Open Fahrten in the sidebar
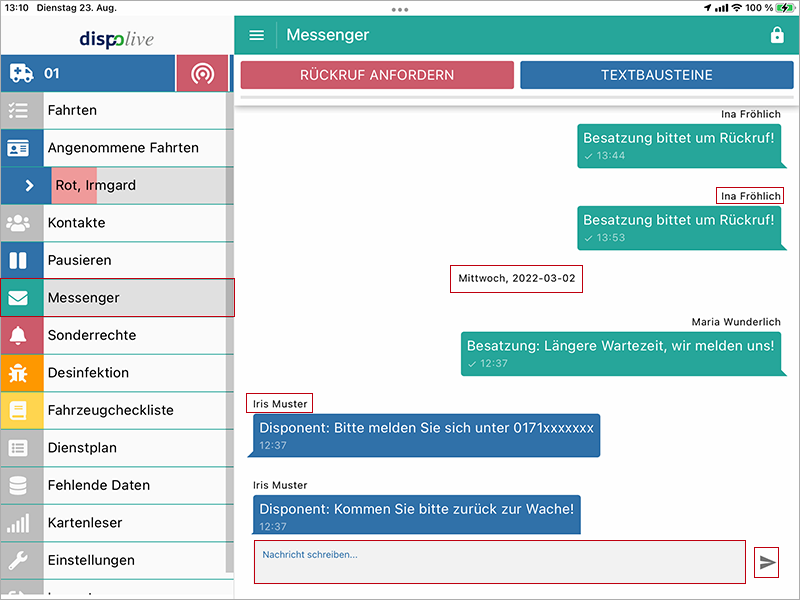 72,110
